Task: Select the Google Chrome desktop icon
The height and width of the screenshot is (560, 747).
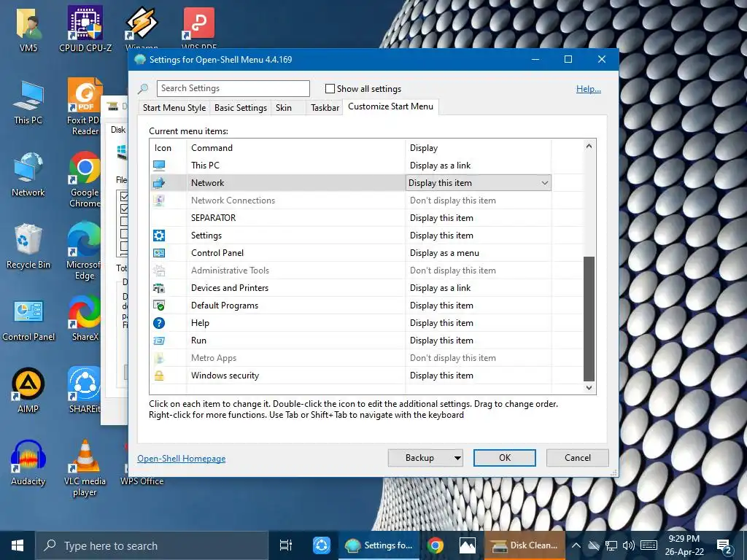Action: click(x=85, y=179)
